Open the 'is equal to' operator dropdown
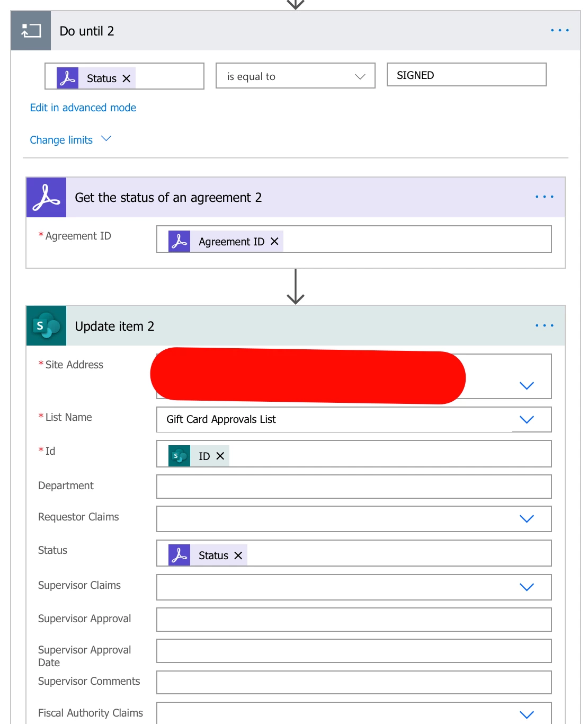The image size is (588, 724). (x=296, y=76)
